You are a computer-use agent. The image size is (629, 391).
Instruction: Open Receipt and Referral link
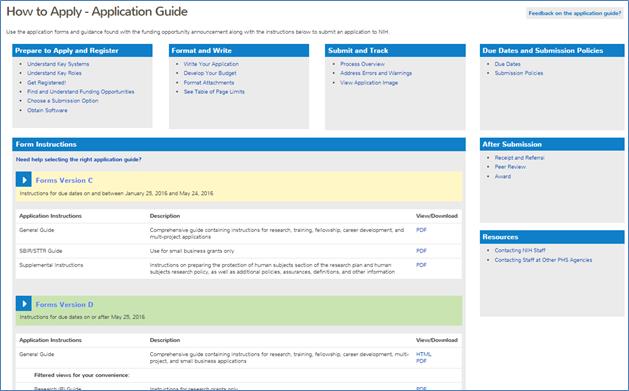tap(519, 158)
